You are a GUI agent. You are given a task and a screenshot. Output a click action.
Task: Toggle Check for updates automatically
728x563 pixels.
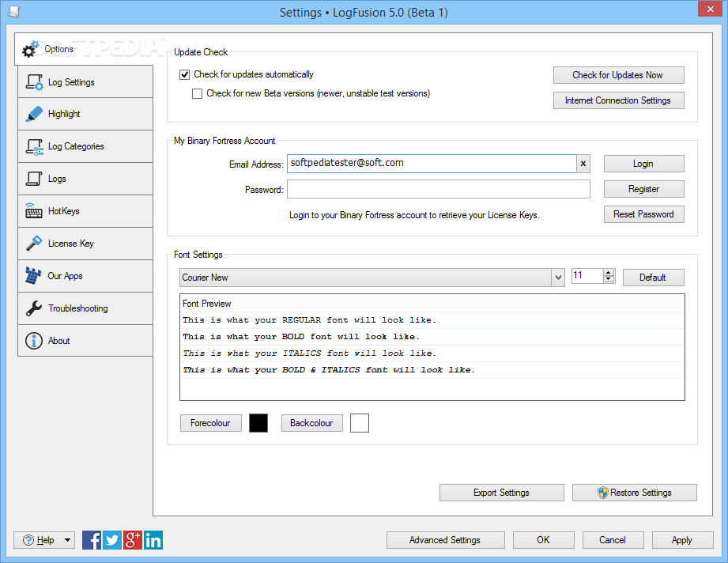pos(185,75)
